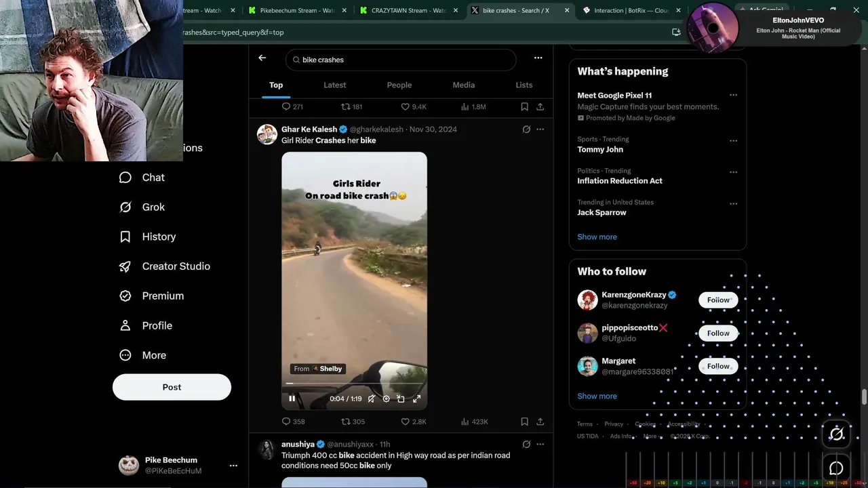The width and height of the screenshot is (868, 488).
Task: Open options for Inflation Reduction Act trend
Action: click(733, 172)
